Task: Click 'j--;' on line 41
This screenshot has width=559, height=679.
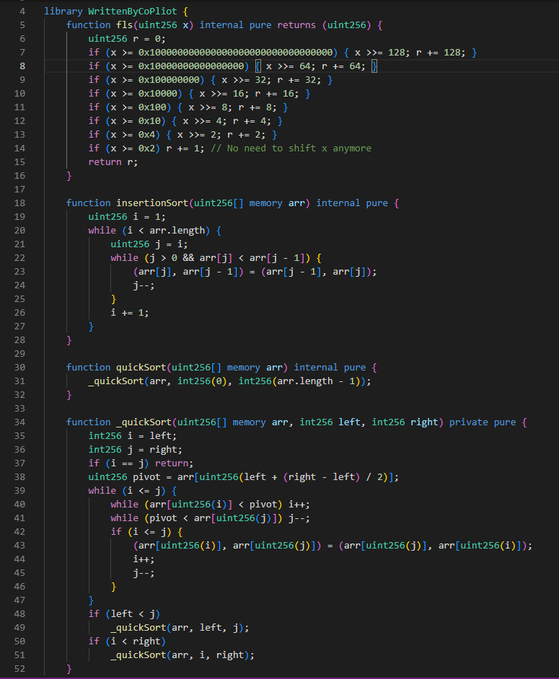Action: [299, 518]
